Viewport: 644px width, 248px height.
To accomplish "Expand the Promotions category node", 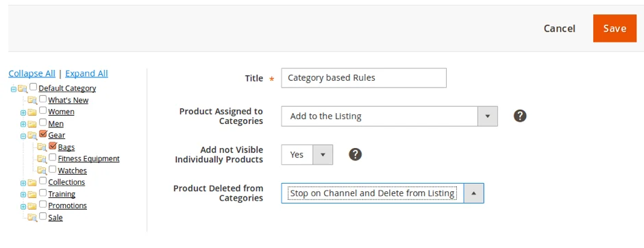I will pyautogui.click(x=23, y=206).
